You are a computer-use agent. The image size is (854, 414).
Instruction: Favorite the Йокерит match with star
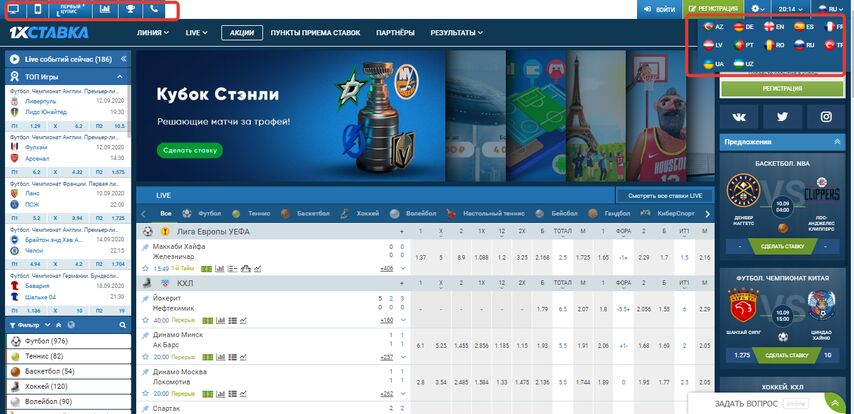(145, 320)
